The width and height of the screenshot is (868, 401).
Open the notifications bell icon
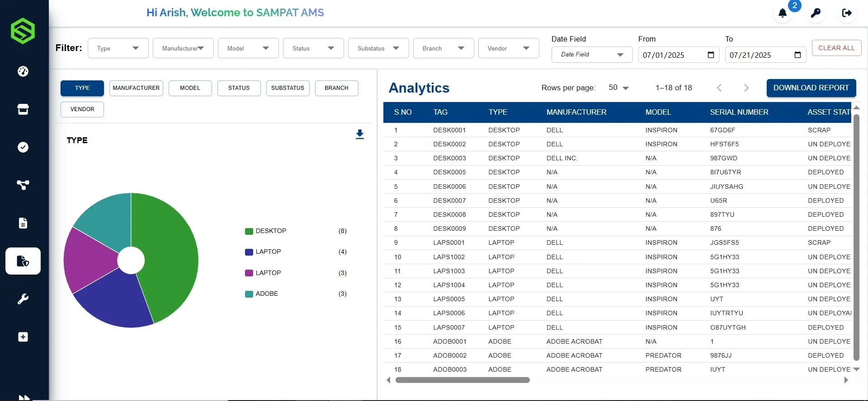[783, 13]
